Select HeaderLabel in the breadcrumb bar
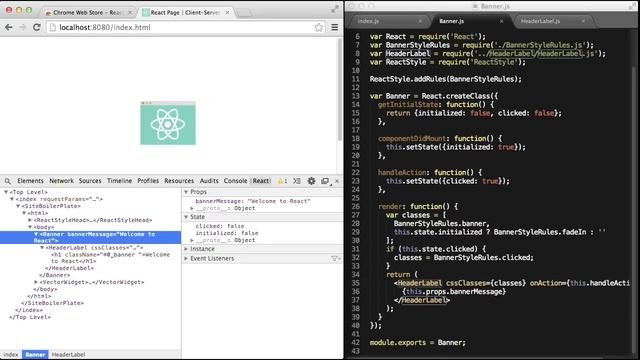This screenshot has width=640, height=360. point(68,355)
